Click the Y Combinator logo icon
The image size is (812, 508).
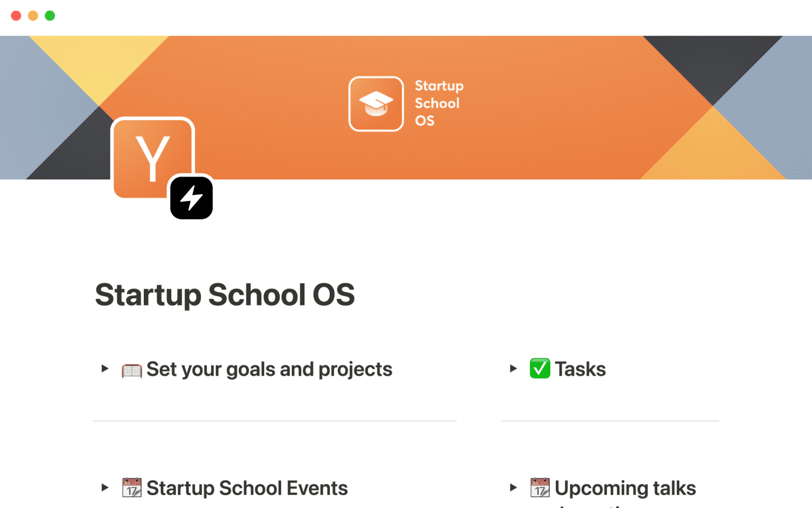click(153, 158)
